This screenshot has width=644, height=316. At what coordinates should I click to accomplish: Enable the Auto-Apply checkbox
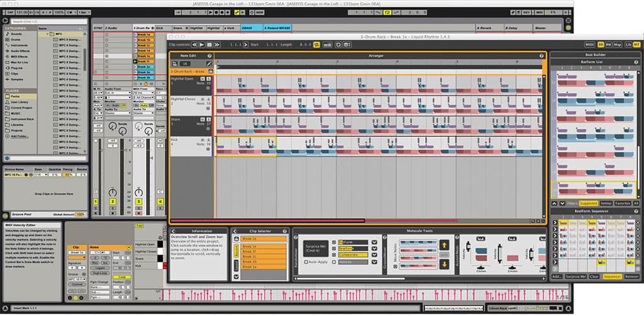coord(306,262)
